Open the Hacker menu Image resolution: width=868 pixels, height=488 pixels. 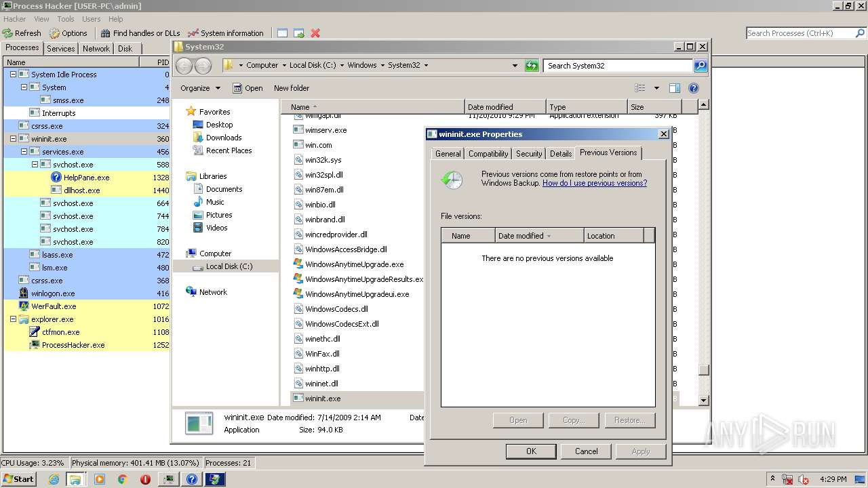point(15,19)
